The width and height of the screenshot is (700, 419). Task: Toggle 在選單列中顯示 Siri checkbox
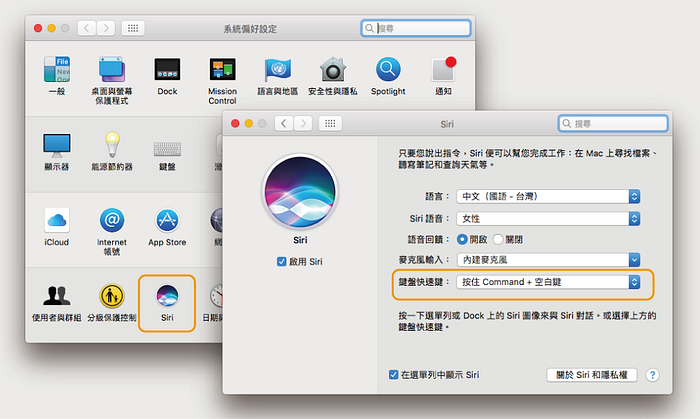pyautogui.click(x=393, y=375)
